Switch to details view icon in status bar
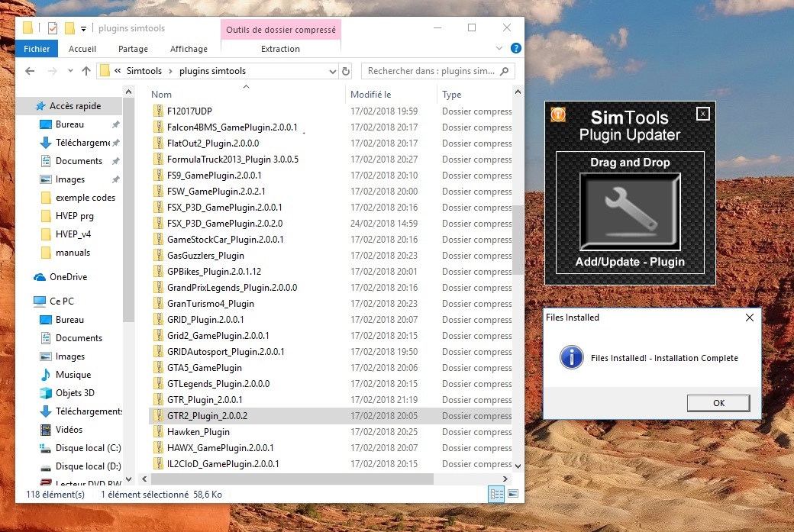Viewport: 794px width, 532px height. coord(497,495)
